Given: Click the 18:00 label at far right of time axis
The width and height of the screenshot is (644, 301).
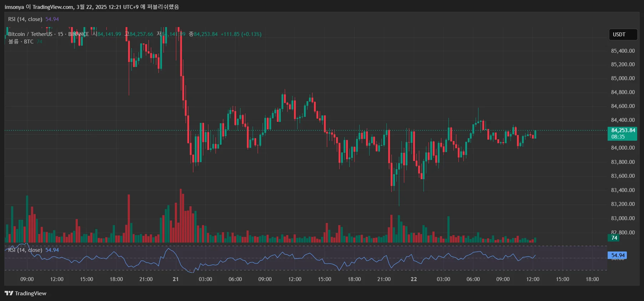Looking at the screenshot, I should pyautogui.click(x=592, y=279).
